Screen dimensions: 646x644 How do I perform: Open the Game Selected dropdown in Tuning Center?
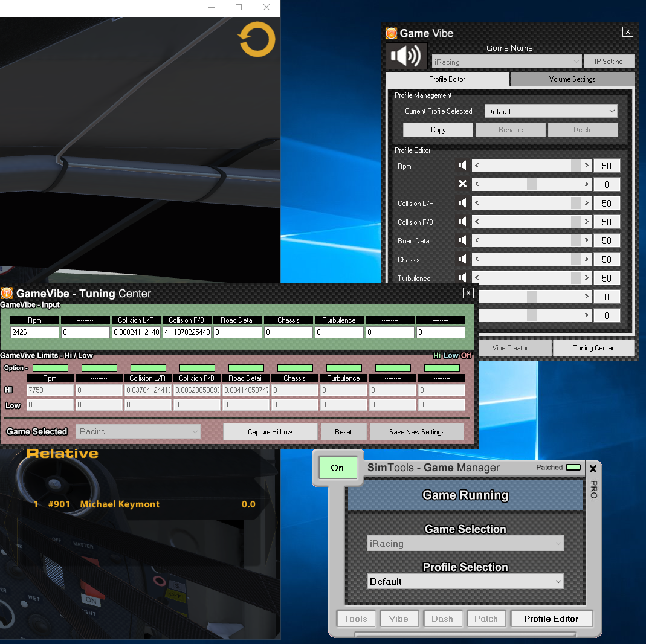coord(138,431)
